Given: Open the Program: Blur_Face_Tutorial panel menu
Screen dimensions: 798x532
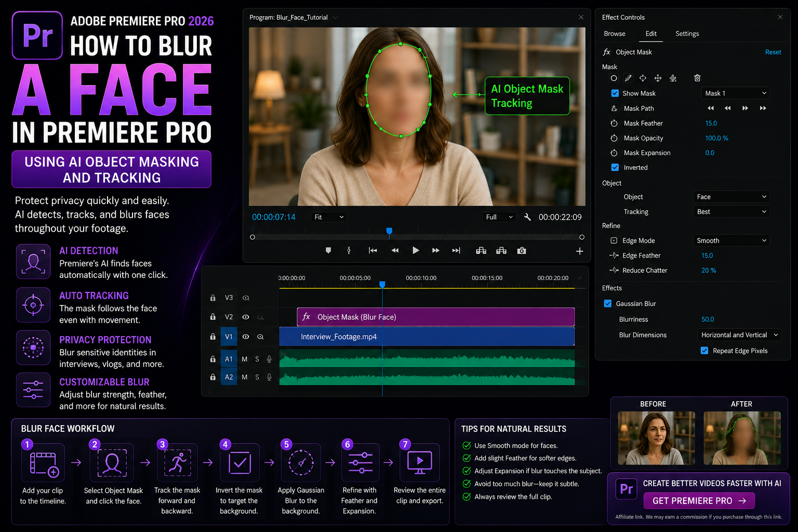Looking at the screenshot, I should (335, 18).
